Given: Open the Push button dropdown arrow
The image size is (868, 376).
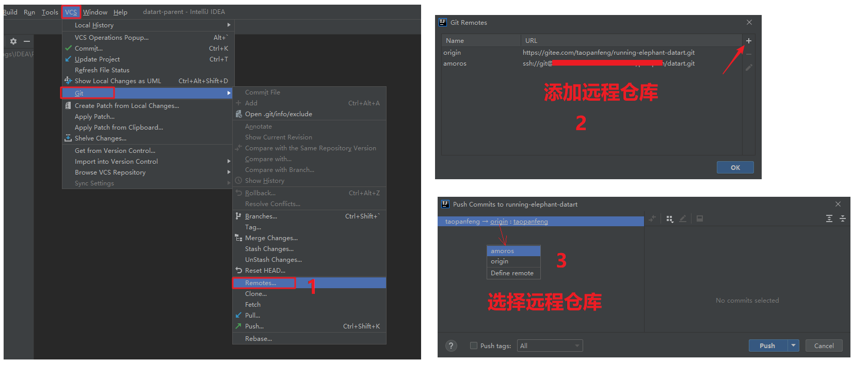Looking at the screenshot, I should click(794, 346).
